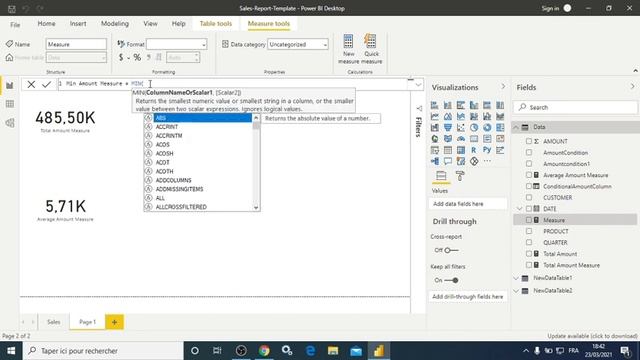640x360 pixels.
Task: Select the Line chart visual
Action: pyautogui.click(x=435, y=116)
